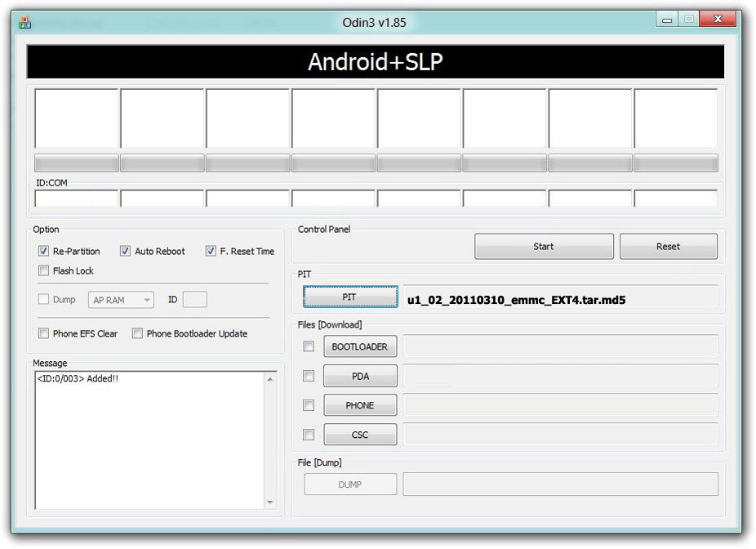Viewport: 756px width, 549px height.
Task: Click the BOOTLOADER file path field
Action: 560,346
